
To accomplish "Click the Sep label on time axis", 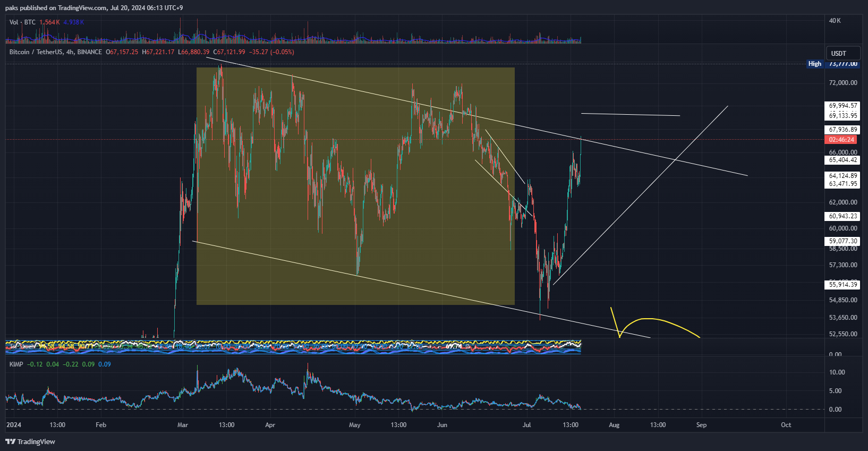I will point(701,425).
